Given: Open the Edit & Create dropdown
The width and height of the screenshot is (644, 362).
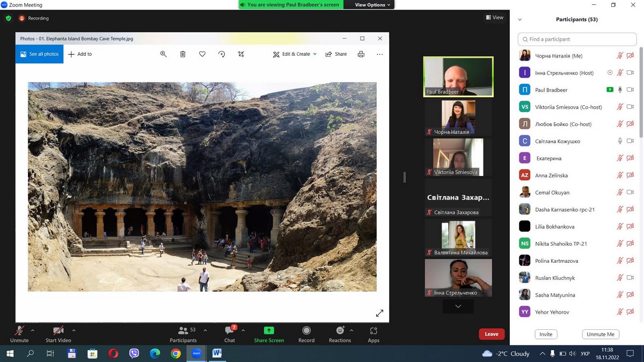Looking at the screenshot, I should coord(295,54).
